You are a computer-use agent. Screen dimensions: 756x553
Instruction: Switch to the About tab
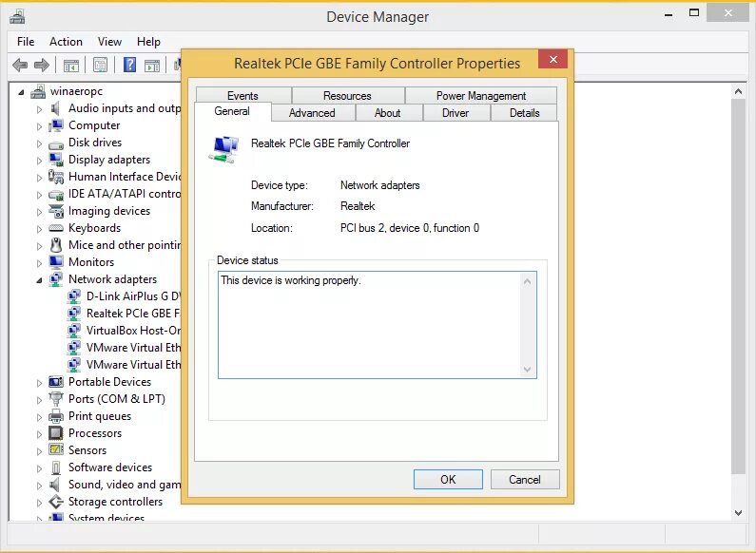(x=388, y=113)
